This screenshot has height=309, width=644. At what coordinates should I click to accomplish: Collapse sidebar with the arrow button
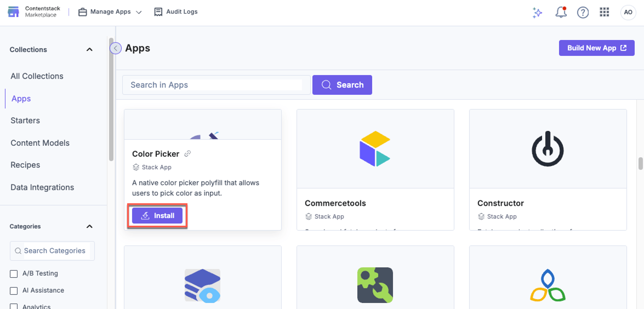116,48
